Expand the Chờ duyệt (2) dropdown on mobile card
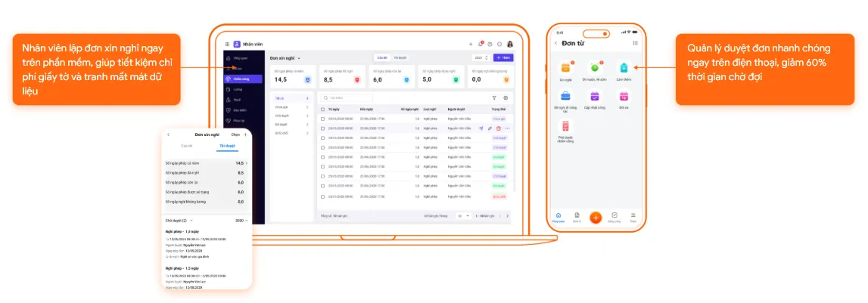Viewport: 868px width, 303px height. (179, 220)
